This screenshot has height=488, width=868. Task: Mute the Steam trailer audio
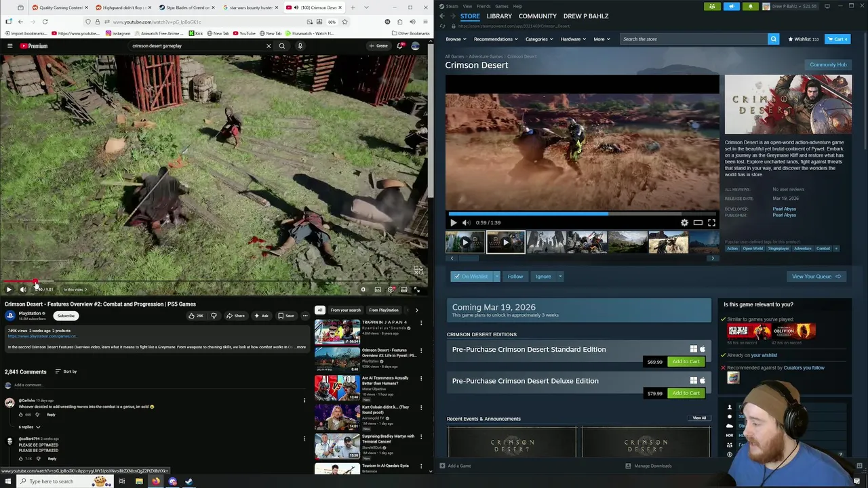[466, 222]
